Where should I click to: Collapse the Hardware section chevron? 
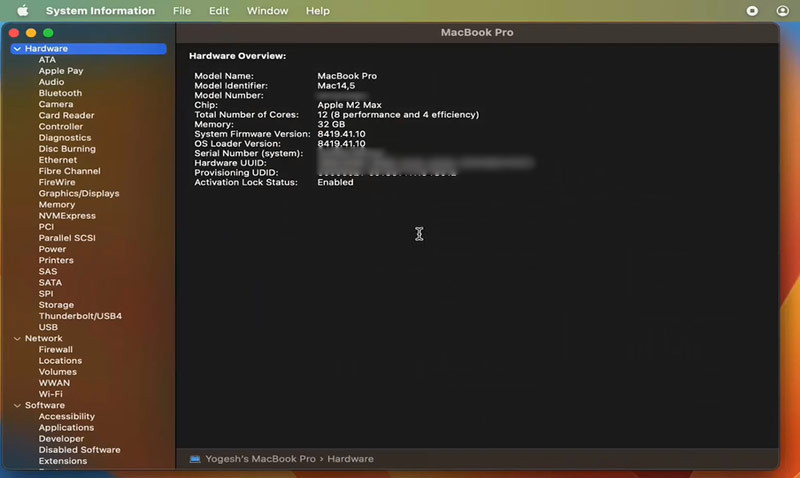[17, 49]
